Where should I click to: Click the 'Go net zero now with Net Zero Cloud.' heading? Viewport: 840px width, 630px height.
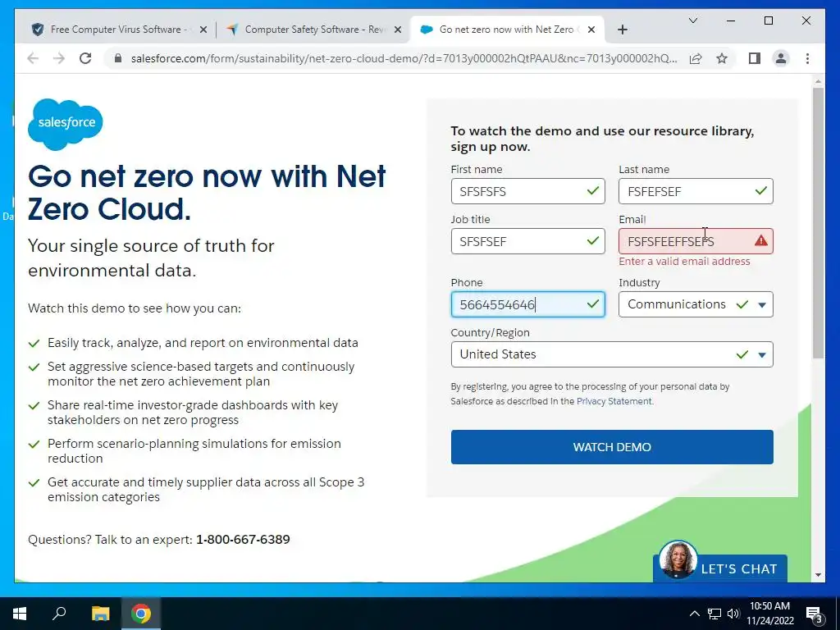pos(207,192)
